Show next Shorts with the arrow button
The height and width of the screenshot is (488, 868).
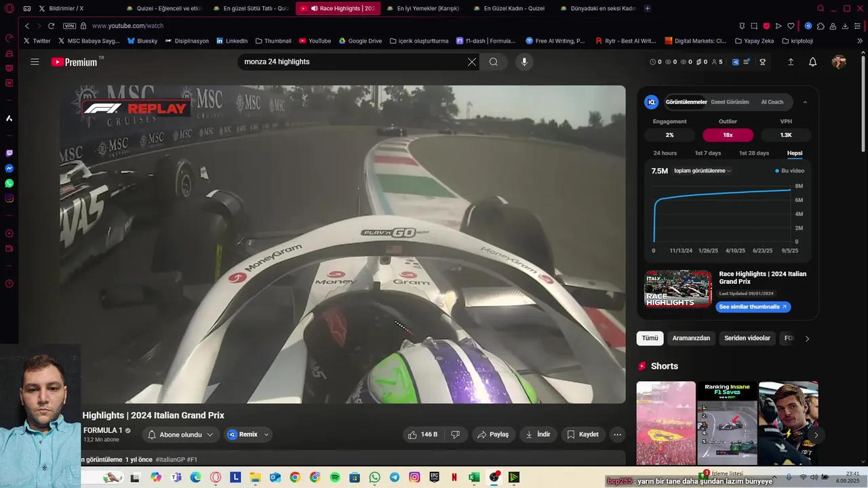[x=816, y=435]
